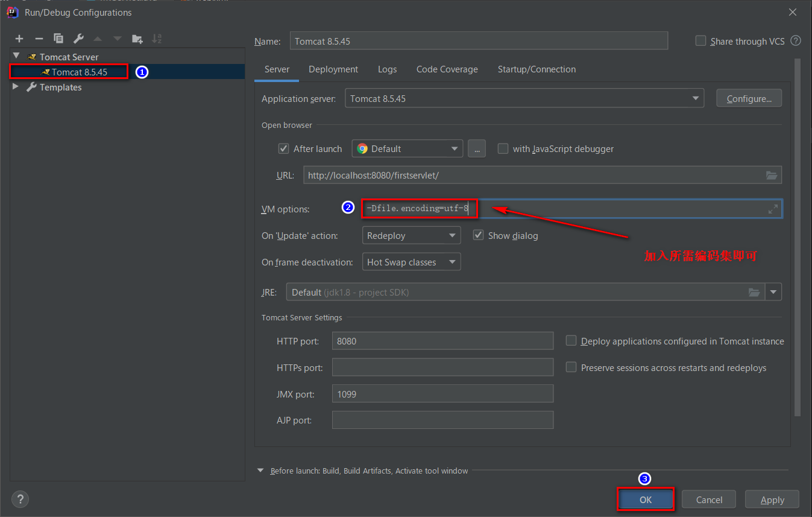Copy the selected configuration
This screenshot has height=517, width=812.
(x=58, y=39)
